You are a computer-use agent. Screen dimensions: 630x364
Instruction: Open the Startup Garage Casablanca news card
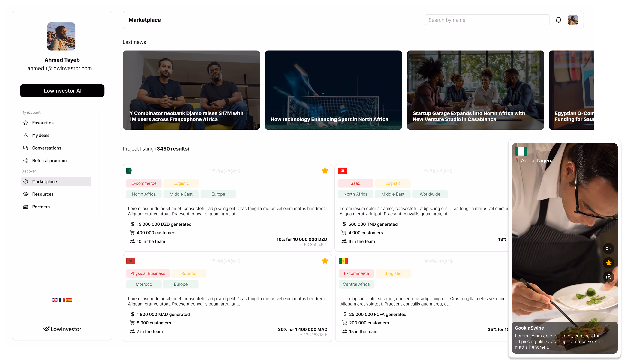(475, 90)
